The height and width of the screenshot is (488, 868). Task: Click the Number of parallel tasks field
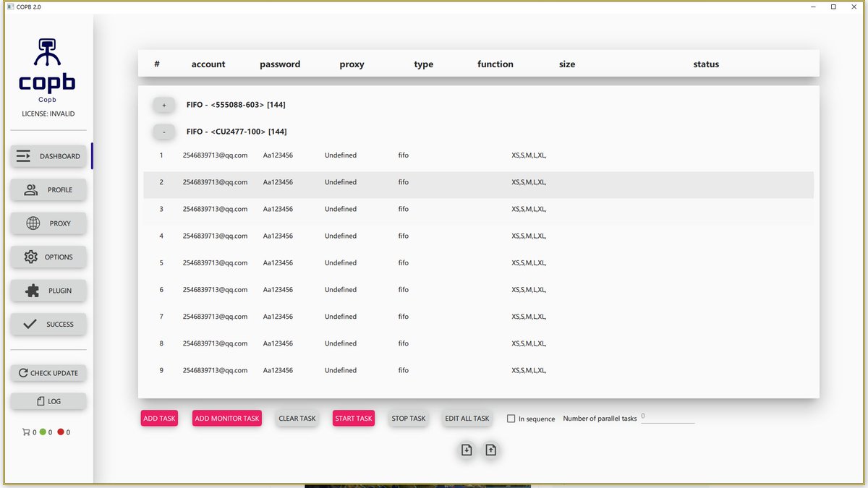pos(668,418)
